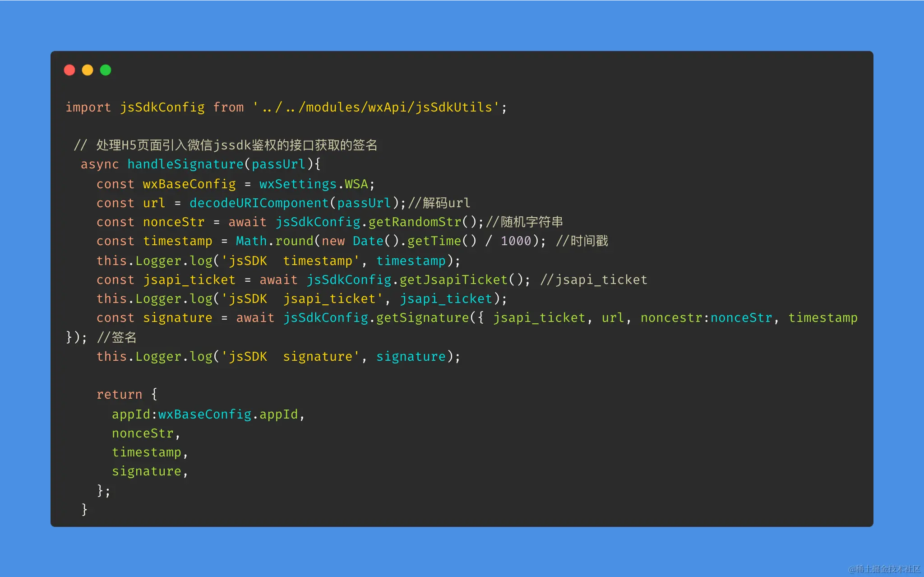Click the Chinese comment about H5 jssdk
The image size is (924, 577).
(x=226, y=145)
